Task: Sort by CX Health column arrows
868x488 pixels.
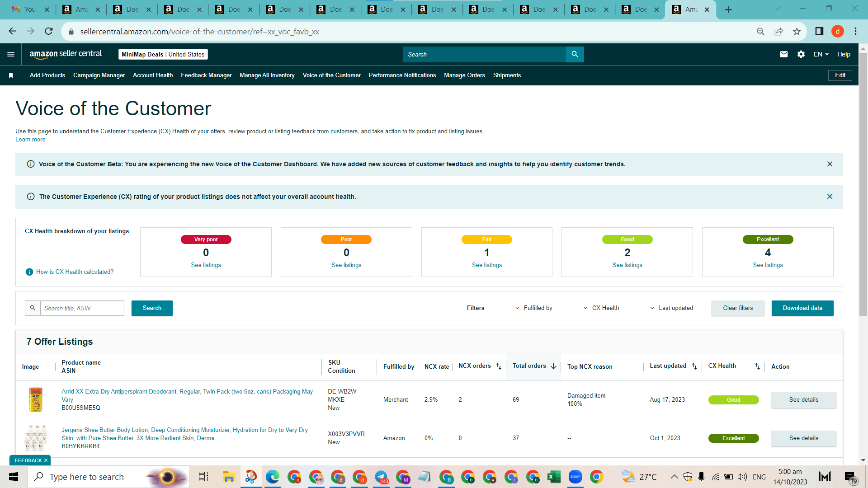Action: [757, 366]
